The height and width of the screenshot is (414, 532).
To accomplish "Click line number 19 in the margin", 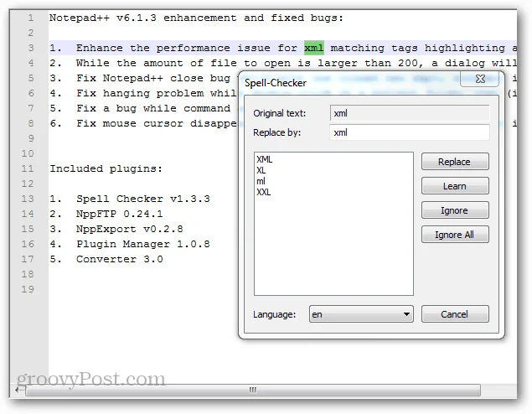I will point(28,289).
